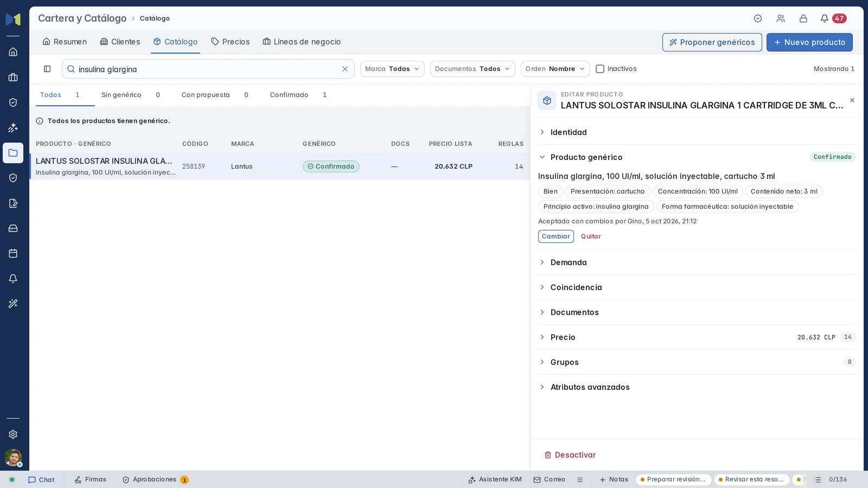The width and height of the screenshot is (868, 488).
Task: Open the sidebar bell notifications icon
Action: [x=13, y=279]
